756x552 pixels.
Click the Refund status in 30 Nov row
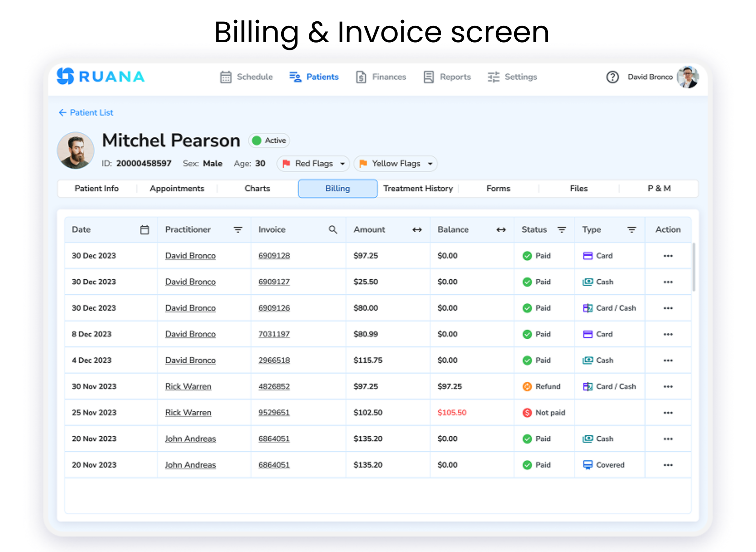click(x=541, y=386)
